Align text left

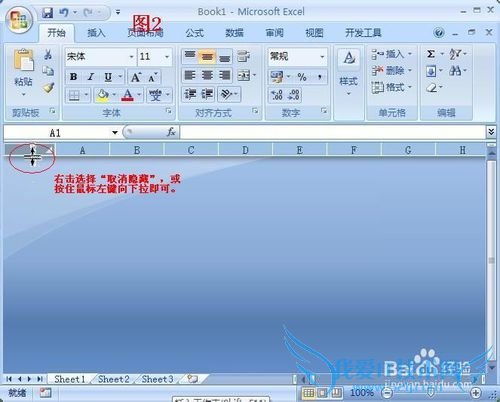point(190,76)
